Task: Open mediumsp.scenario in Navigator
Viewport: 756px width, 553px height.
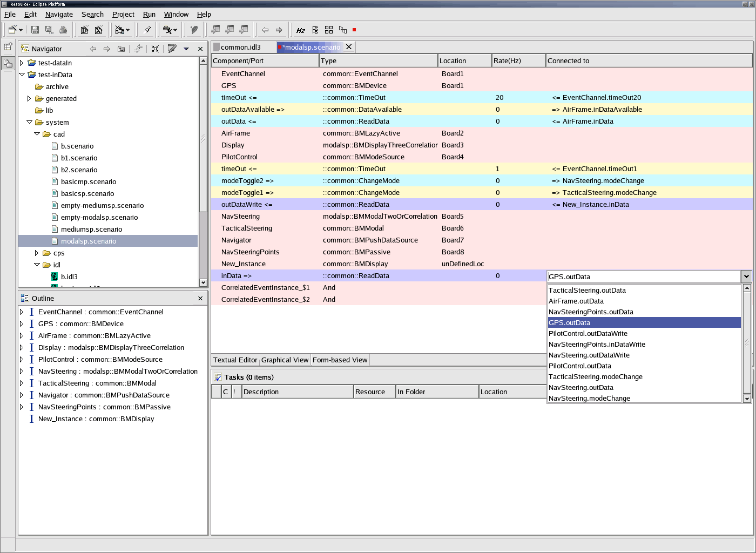Action: click(x=91, y=229)
